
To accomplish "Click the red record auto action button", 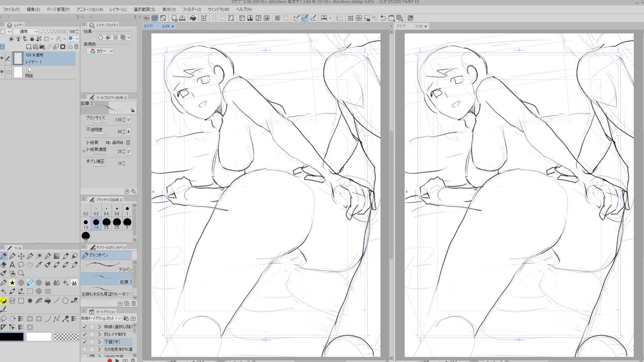I will [110, 360].
